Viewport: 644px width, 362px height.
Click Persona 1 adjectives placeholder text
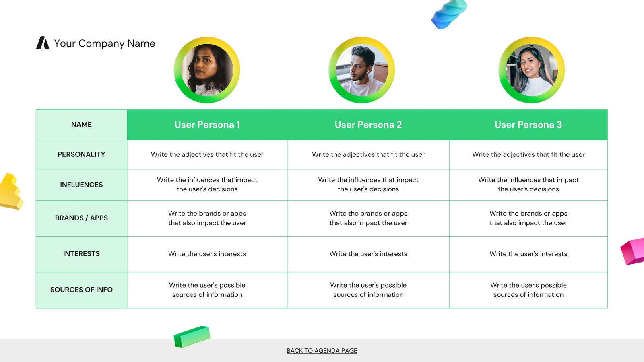click(207, 154)
